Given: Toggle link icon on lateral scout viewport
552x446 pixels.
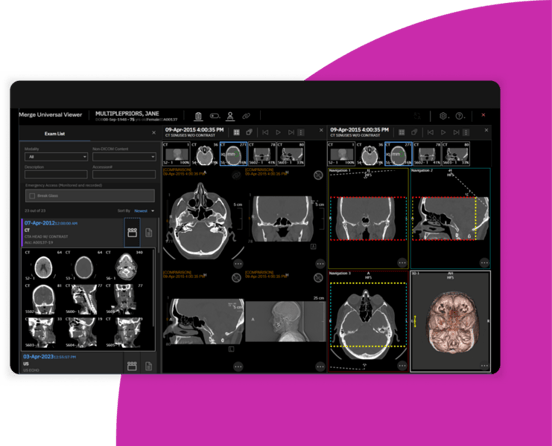Looking at the screenshot, I should tap(318, 278).
